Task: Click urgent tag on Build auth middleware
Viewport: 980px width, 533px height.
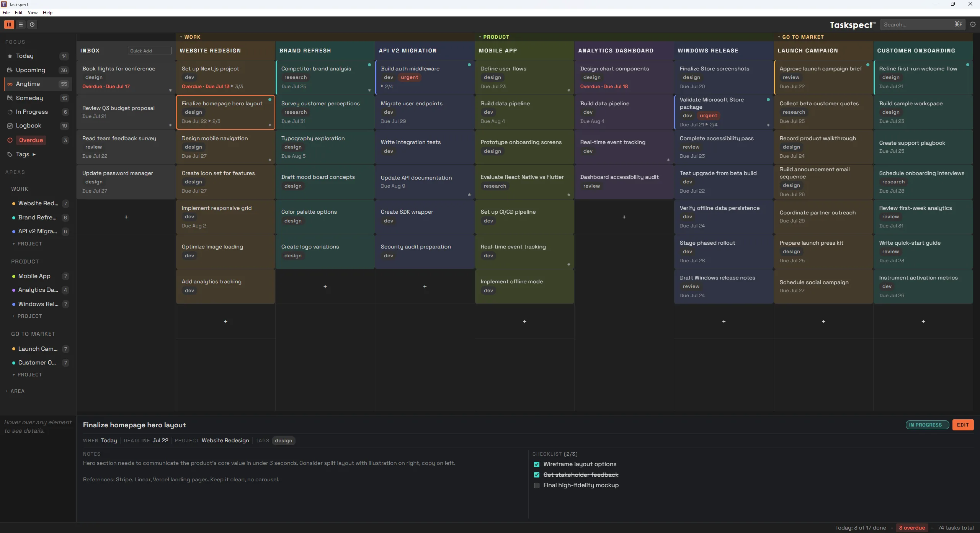Action: click(410, 77)
